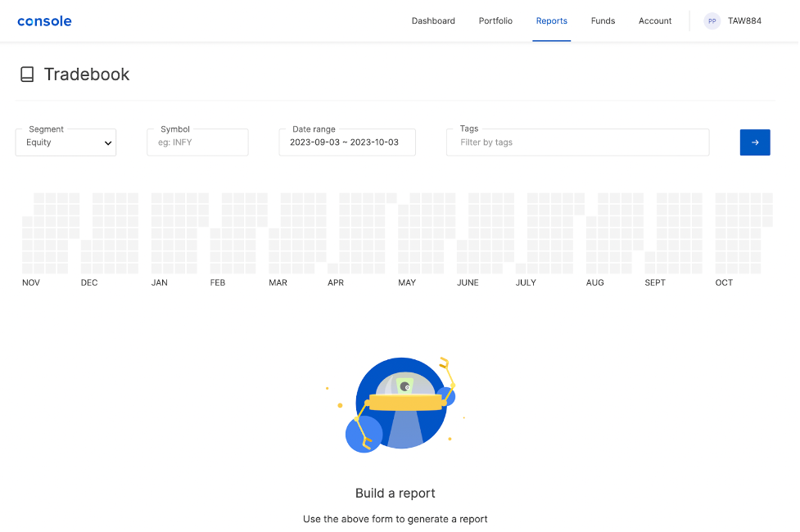Click the SEPT month label
The height and width of the screenshot is (532, 800).
click(x=655, y=282)
